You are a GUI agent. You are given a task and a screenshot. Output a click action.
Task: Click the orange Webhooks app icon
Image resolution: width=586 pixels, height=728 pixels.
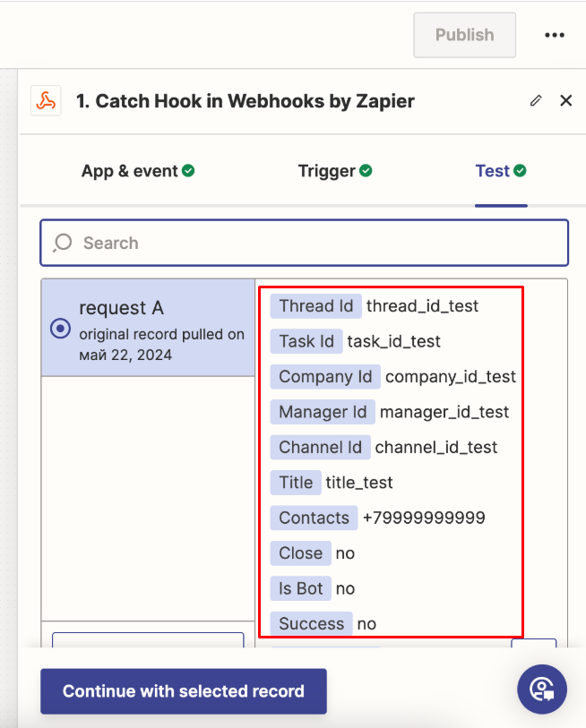[x=46, y=101]
